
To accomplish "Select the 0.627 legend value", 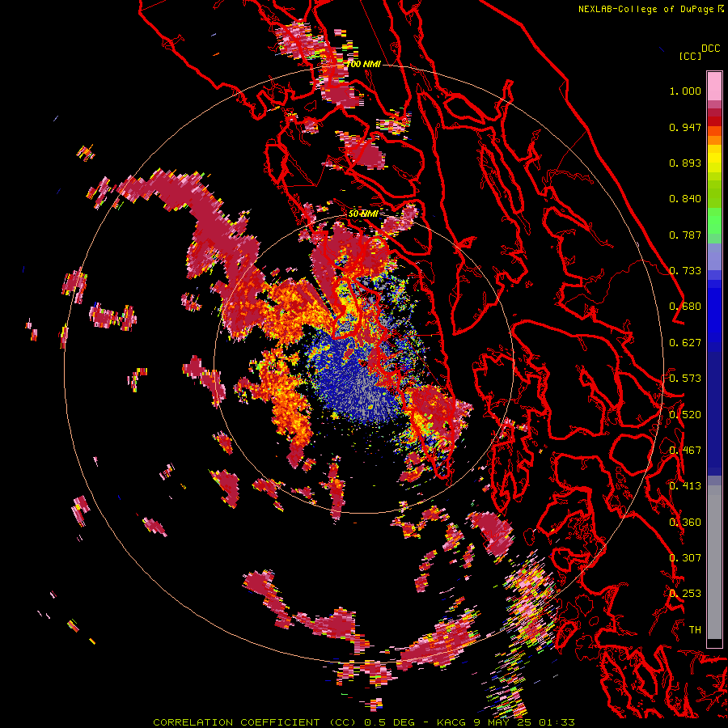I will pos(685,343).
